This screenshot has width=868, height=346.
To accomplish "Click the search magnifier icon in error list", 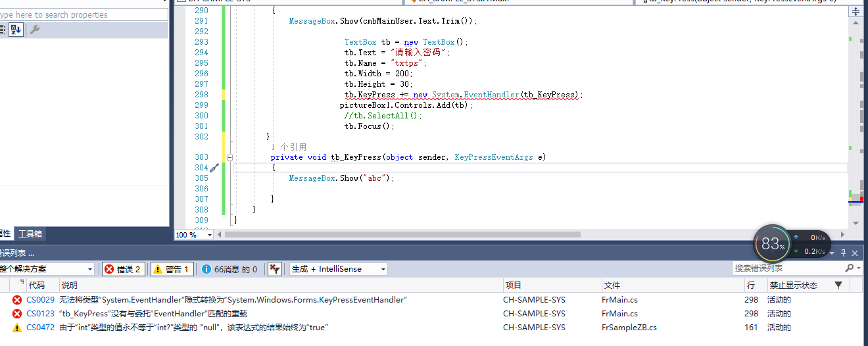I will coord(849,268).
